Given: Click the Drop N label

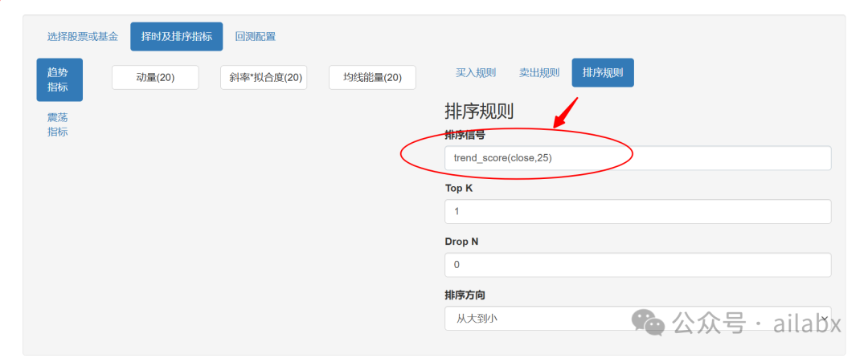Looking at the screenshot, I should (461, 242).
